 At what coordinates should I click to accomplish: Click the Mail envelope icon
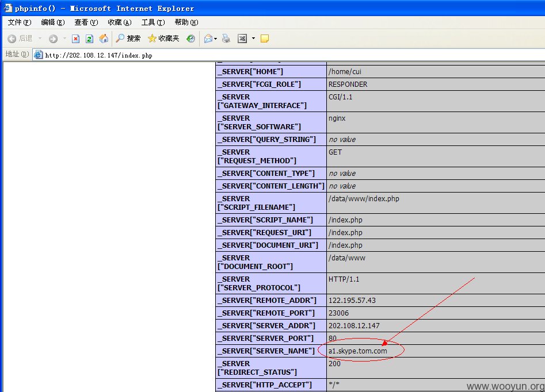(x=208, y=39)
